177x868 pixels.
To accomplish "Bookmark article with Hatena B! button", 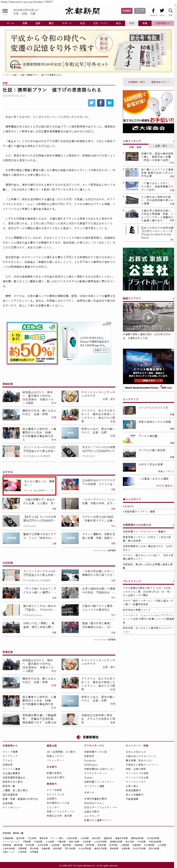I will [x=109, y=103].
